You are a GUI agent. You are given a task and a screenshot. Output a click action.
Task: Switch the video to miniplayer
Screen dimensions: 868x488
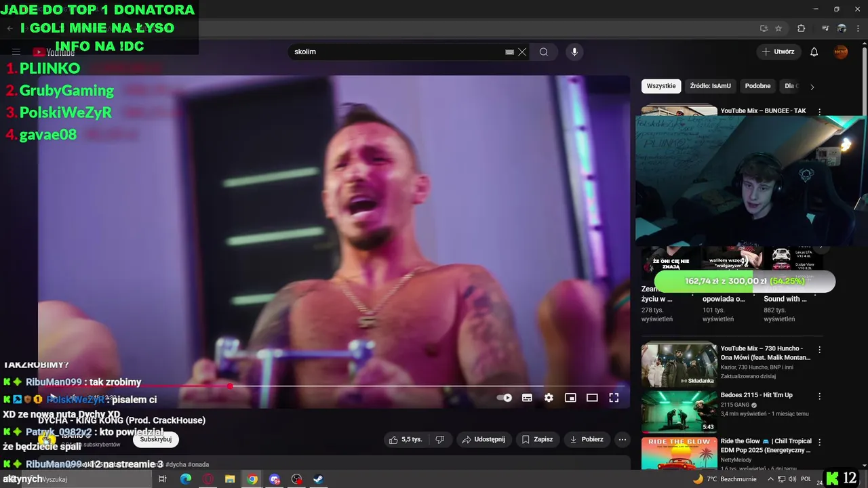[570, 398]
